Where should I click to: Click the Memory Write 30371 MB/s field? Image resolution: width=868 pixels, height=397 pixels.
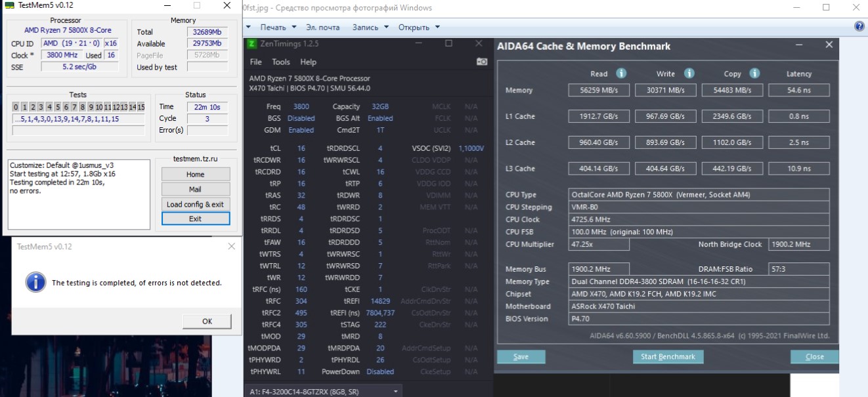[666, 91]
